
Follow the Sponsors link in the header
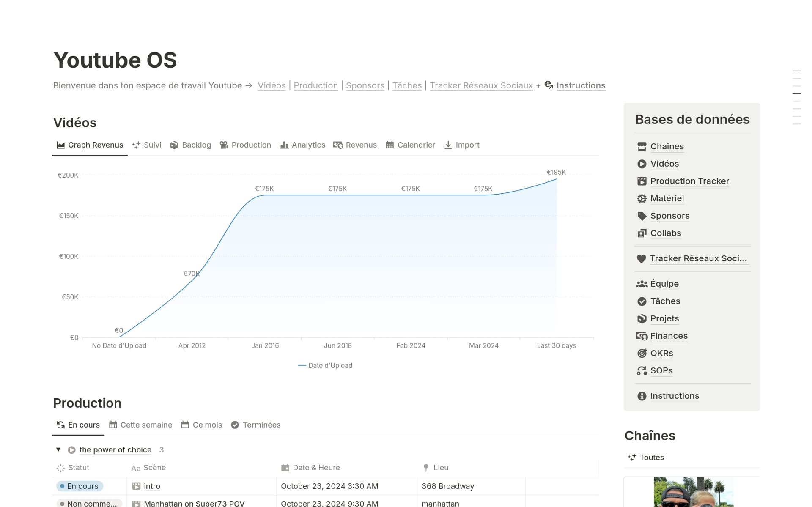[365, 85]
